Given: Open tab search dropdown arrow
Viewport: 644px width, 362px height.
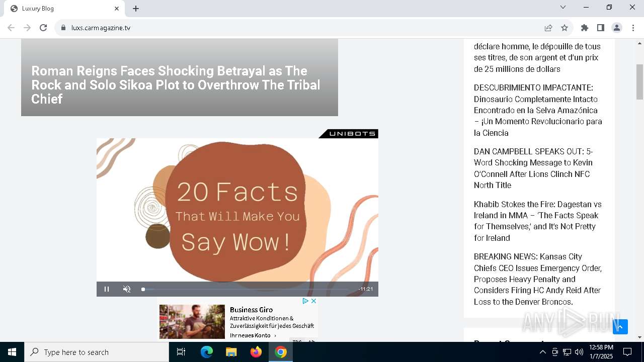Looking at the screenshot, I should [563, 7].
